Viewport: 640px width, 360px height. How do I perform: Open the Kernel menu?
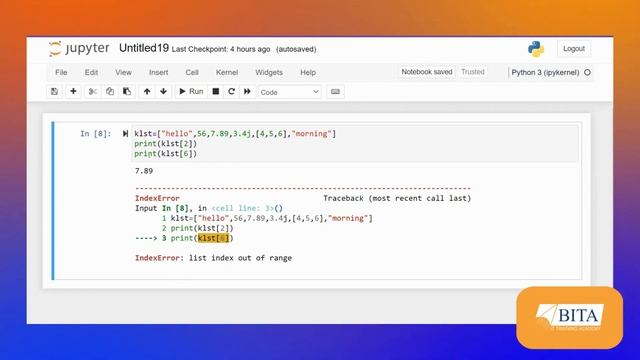(227, 72)
